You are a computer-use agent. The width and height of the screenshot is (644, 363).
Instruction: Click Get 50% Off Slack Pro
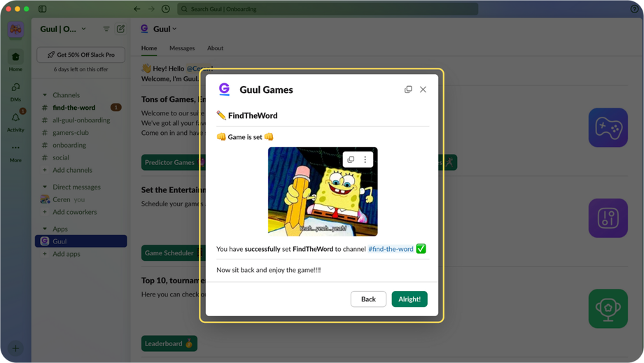[81, 55]
